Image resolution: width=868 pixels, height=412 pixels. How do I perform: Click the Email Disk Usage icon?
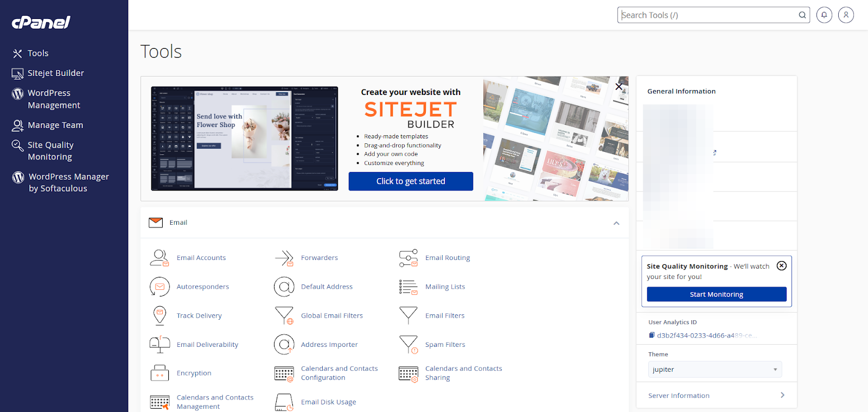pyautogui.click(x=284, y=402)
